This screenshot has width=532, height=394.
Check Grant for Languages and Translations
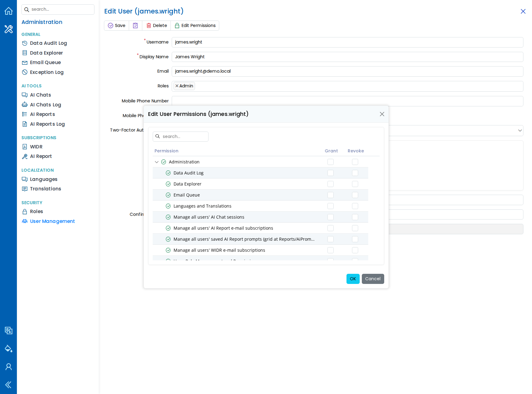click(x=331, y=206)
